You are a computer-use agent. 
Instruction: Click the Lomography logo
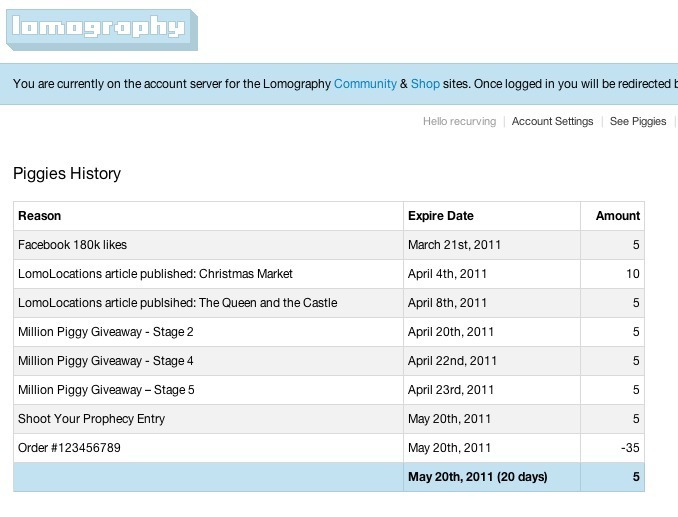(100, 28)
